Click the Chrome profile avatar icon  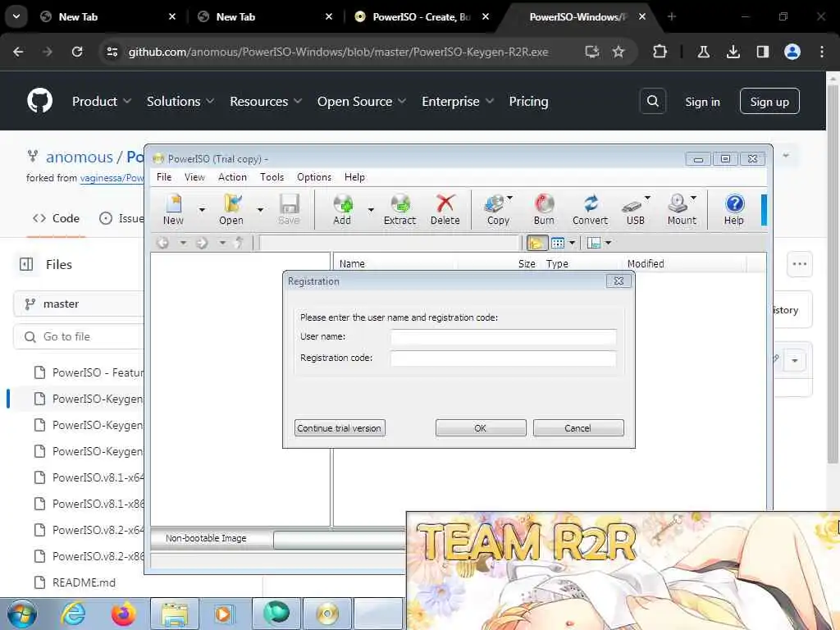pyautogui.click(x=792, y=52)
